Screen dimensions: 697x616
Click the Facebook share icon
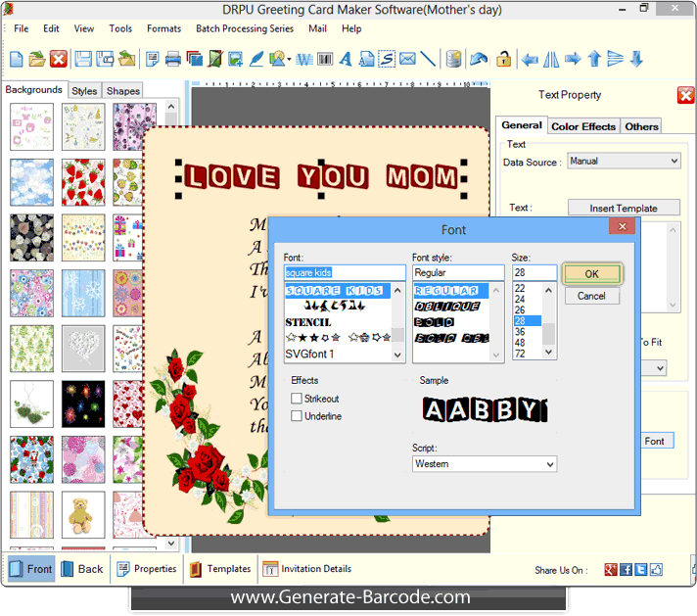626,569
